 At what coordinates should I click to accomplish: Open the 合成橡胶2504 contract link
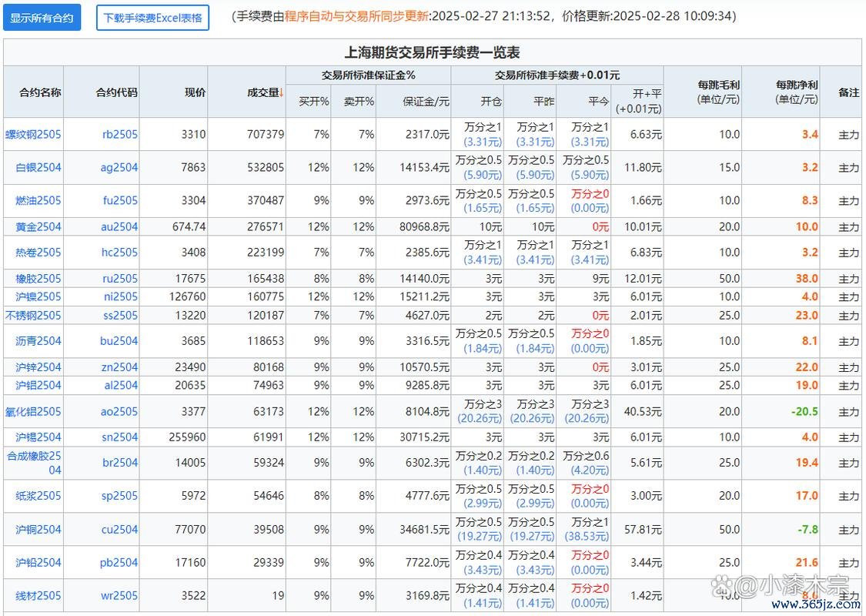[x=34, y=463]
